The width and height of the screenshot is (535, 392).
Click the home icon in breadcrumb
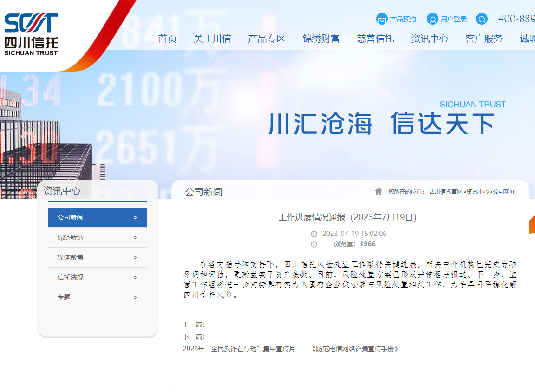378,191
